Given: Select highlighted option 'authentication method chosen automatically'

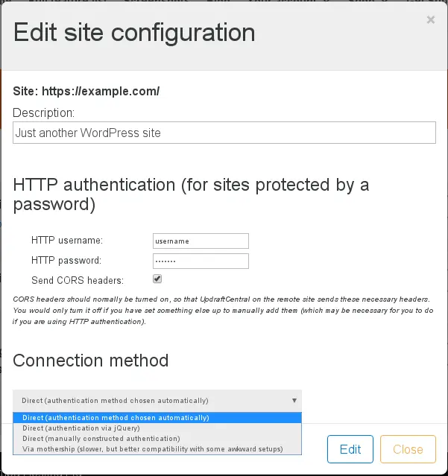Looking at the screenshot, I should tap(116, 418).
